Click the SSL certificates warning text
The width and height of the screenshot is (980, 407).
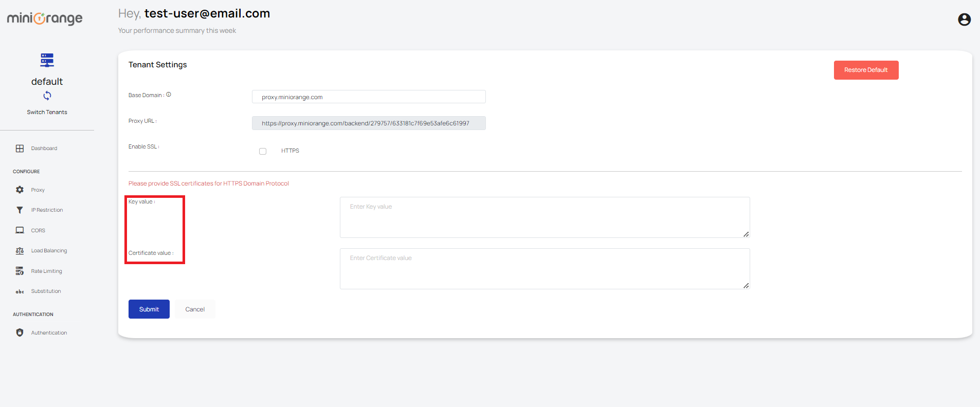pos(209,183)
